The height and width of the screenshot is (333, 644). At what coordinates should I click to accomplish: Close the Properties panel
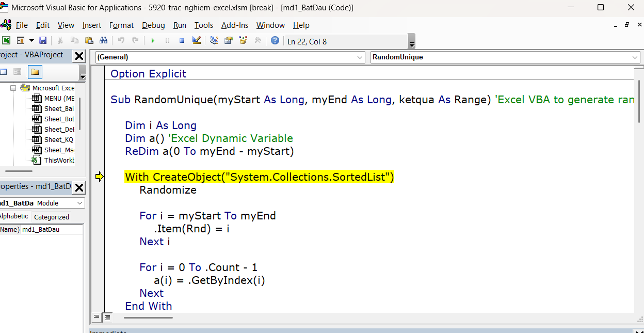pos(79,187)
